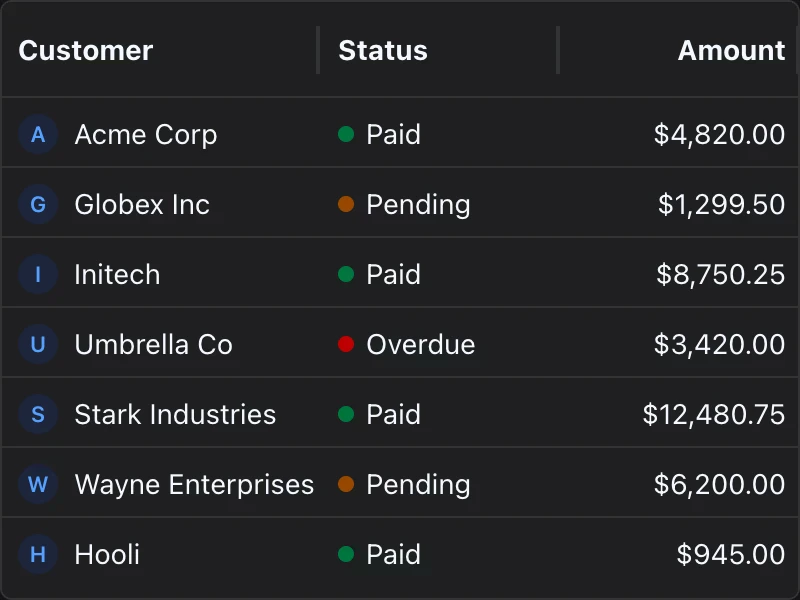Click the Globex Inc avatar icon

tap(38, 204)
